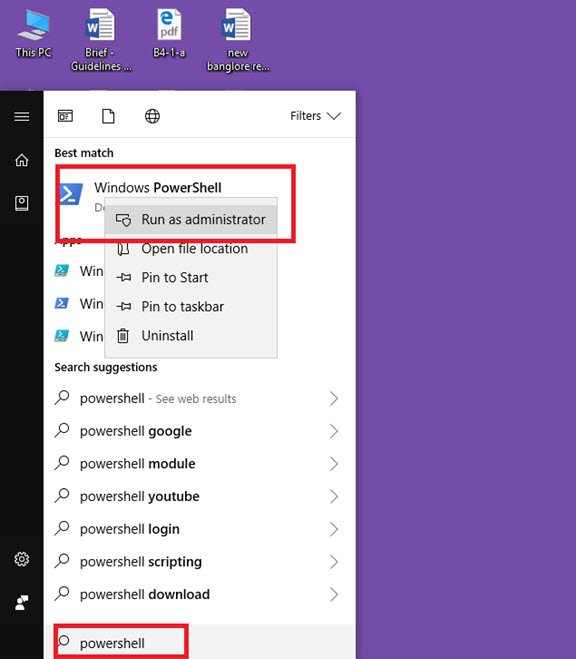The height and width of the screenshot is (659, 576).
Task: Click search box containing 'powershell'
Action: 200,642
